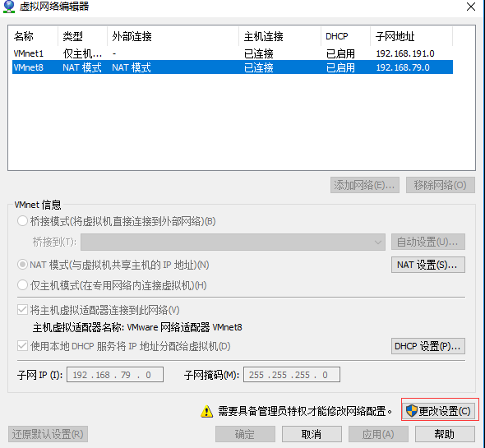Select 仅主机模式 radio button

pos(22,285)
